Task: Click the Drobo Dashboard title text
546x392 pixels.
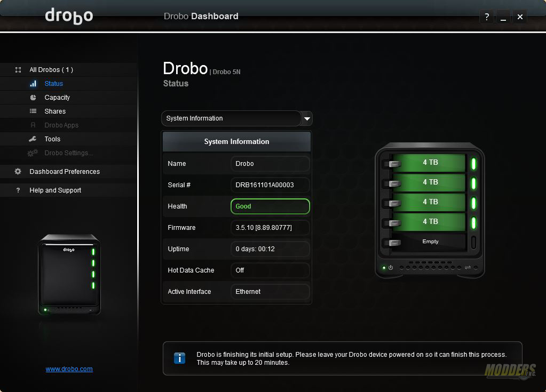Action: 201,17
